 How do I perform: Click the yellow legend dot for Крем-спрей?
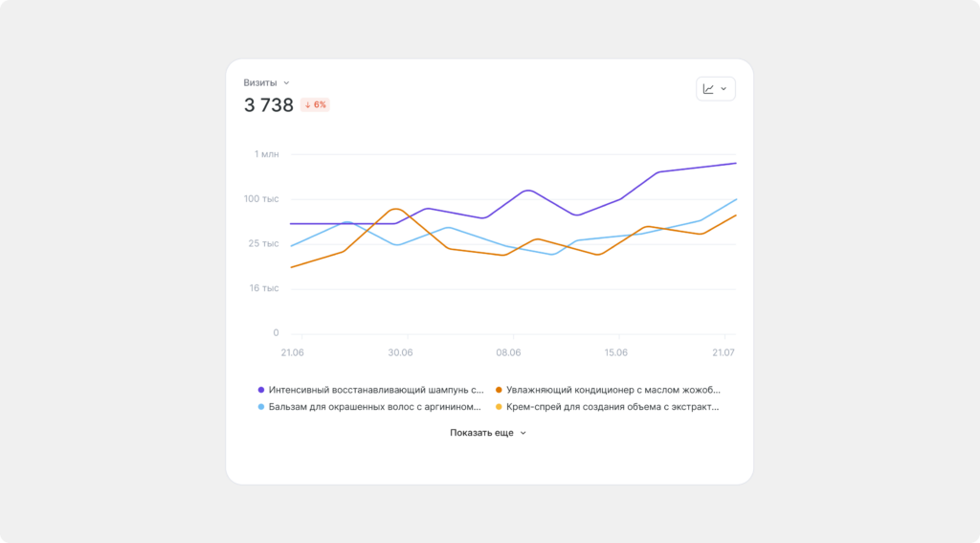pos(499,407)
